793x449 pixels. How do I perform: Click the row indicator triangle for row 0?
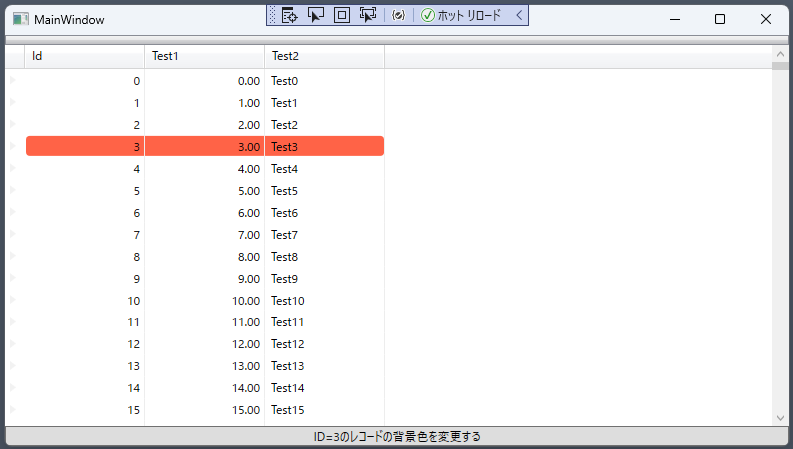13,80
